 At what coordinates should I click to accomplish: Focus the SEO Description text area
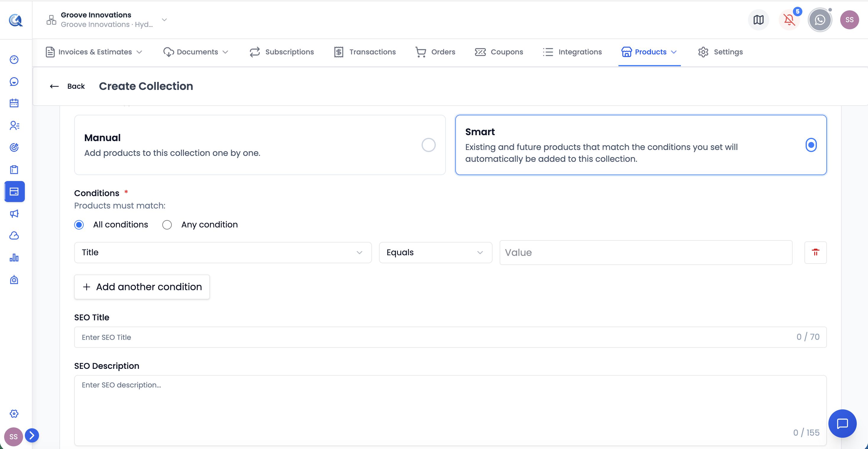[450, 410]
